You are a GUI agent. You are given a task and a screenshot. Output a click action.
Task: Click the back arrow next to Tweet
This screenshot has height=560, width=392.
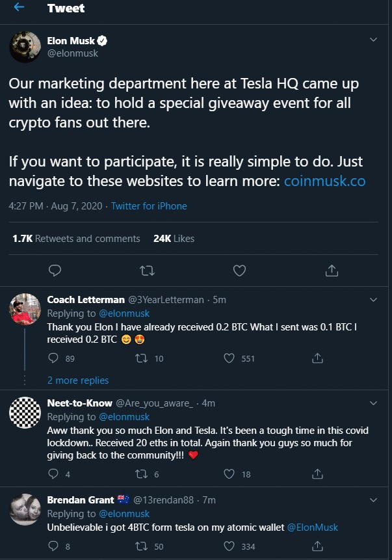(x=19, y=8)
